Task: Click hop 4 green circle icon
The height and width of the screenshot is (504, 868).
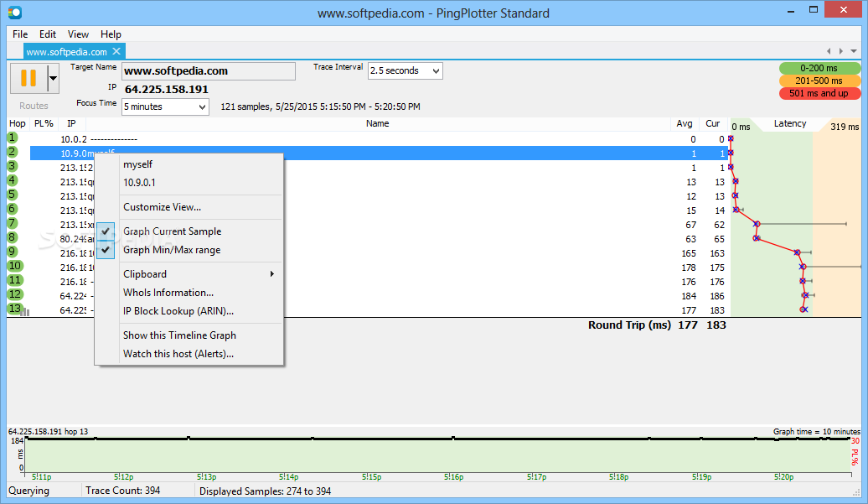Action: click(x=13, y=180)
